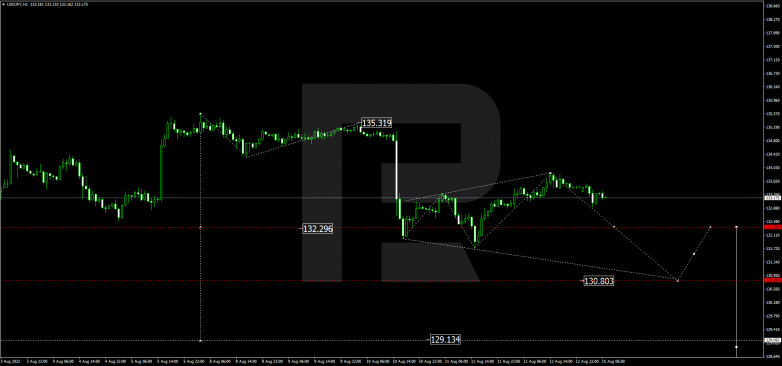Select the 129.134 price label
782x366 pixels.
(x=445, y=340)
